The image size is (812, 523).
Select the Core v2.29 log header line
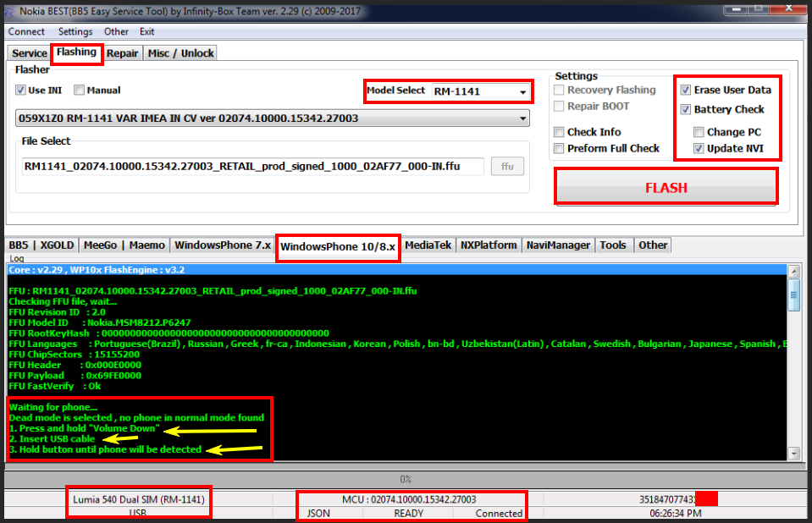(396, 270)
